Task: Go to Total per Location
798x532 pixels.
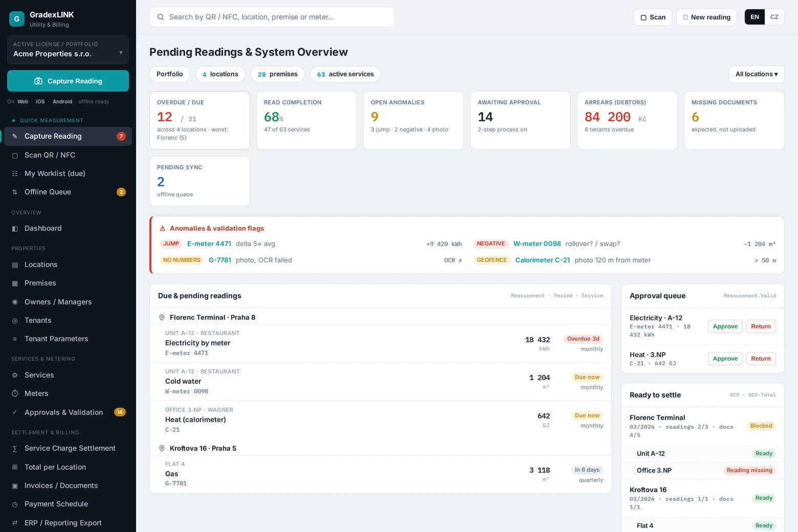Action: [68, 467]
